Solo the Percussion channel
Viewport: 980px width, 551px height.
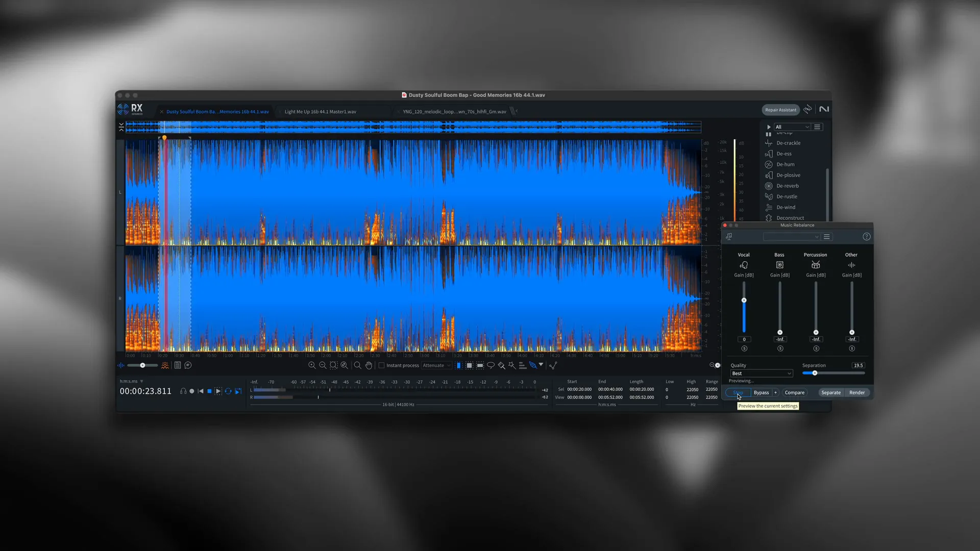[x=816, y=348]
